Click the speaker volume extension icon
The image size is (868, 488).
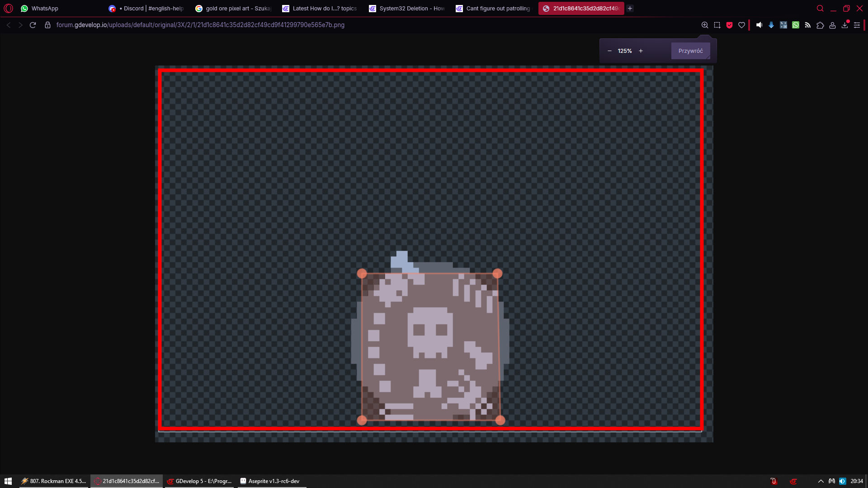(759, 25)
